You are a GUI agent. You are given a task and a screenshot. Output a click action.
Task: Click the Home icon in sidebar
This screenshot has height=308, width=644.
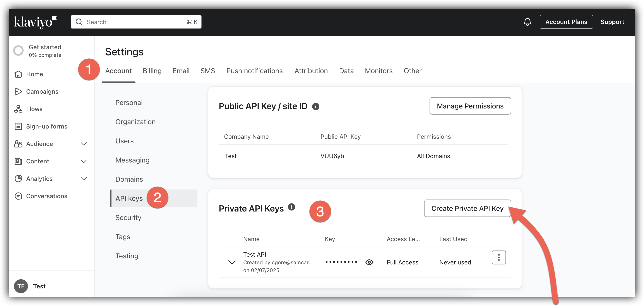[x=18, y=74]
